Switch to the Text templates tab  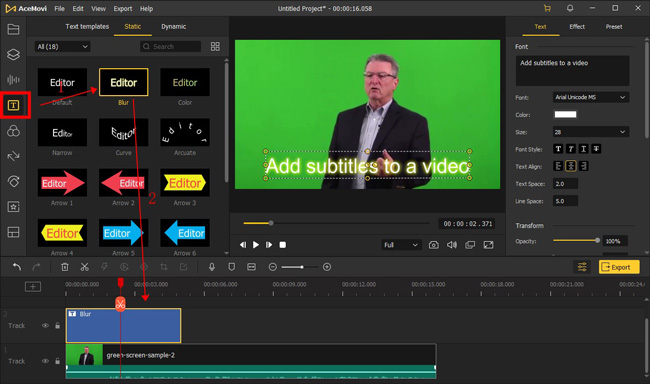(87, 27)
